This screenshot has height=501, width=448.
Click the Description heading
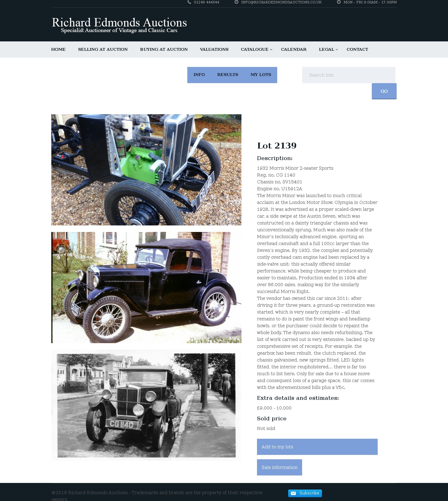click(275, 158)
